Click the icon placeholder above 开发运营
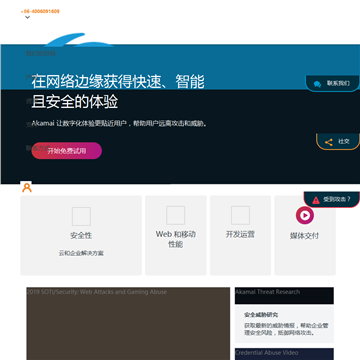Viewport: 360px width, 360px height. [240, 215]
